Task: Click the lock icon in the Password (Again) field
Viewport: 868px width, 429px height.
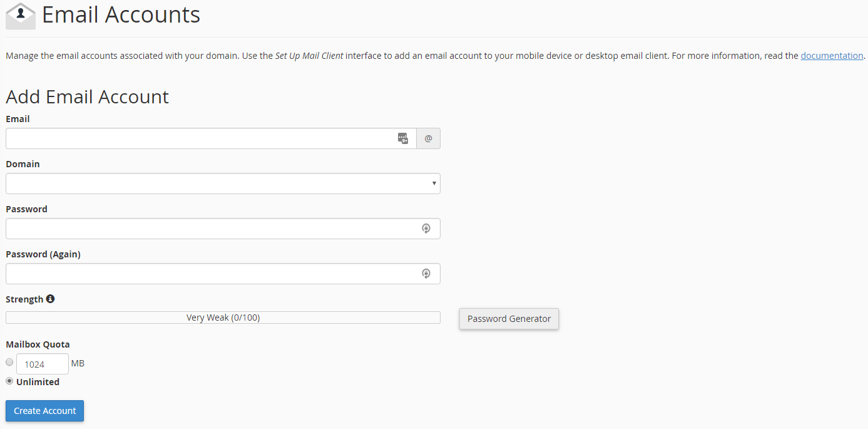Action: [x=426, y=274]
